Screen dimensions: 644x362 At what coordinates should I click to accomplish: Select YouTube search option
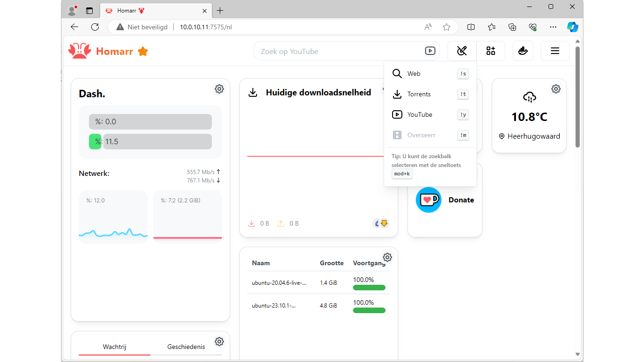[430, 114]
